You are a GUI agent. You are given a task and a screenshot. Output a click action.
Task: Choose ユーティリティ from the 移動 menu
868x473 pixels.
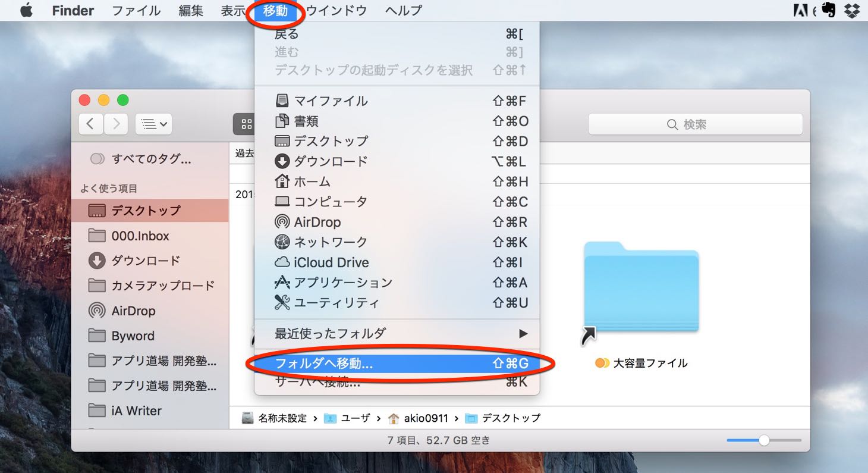click(397, 303)
